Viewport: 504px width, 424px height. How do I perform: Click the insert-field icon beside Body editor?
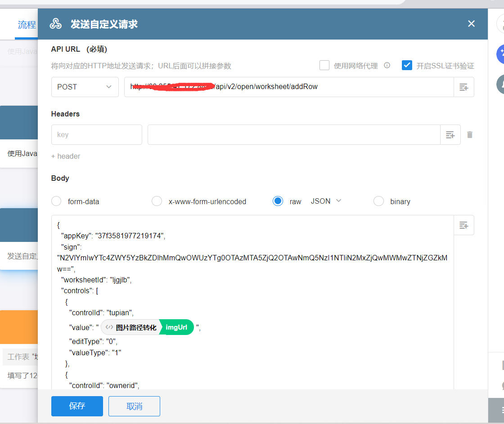pos(464,225)
